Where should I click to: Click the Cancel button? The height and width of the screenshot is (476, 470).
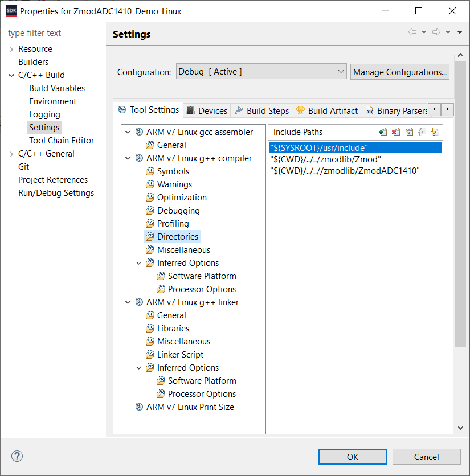tap(426, 457)
